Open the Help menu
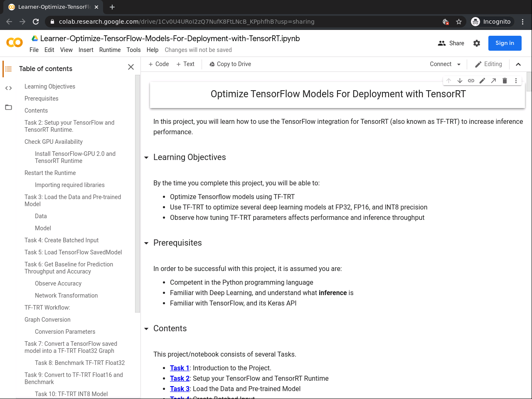Image resolution: width=532 pixels, height=399 pixels. pyautogui.click(x=153, y=50)
